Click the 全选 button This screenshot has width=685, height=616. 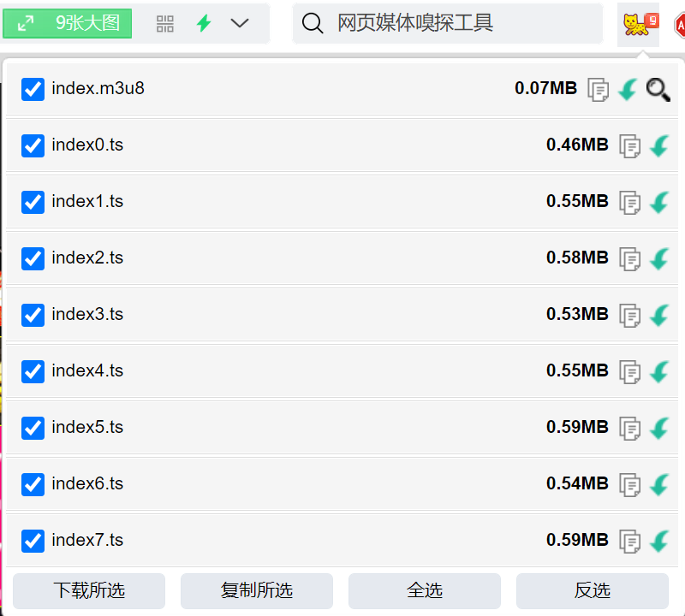[x=425, y=590]
